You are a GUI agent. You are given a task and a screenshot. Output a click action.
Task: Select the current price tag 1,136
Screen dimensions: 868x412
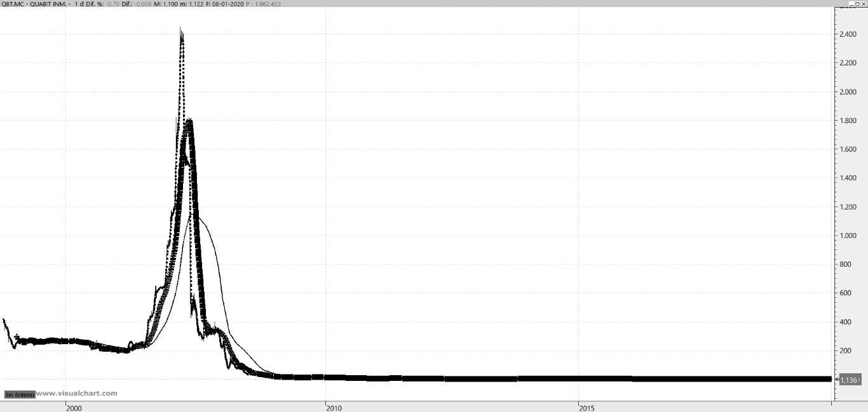coord(848,380)
